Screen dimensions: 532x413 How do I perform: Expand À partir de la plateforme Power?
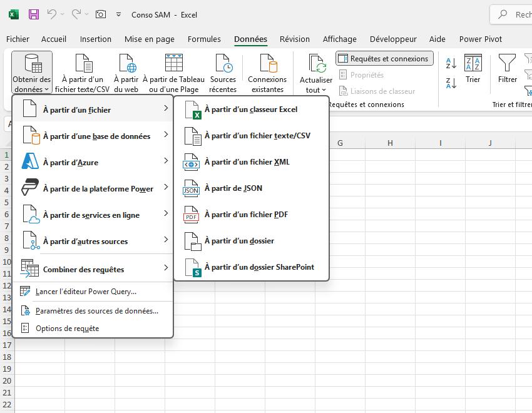[x=93, y=188]
